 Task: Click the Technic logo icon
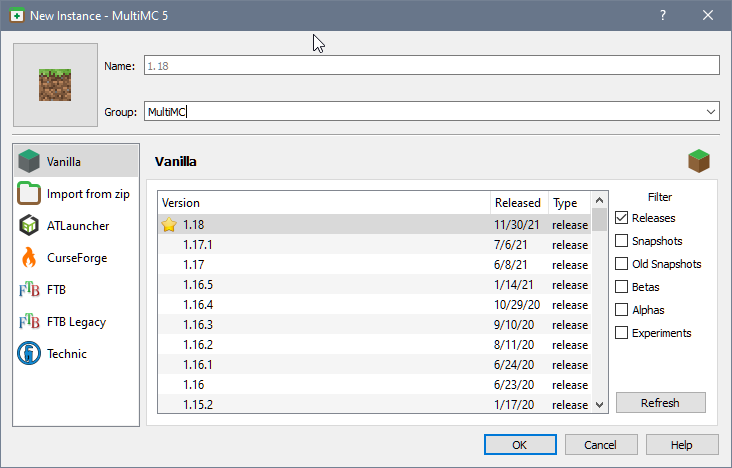click(29, 354)
